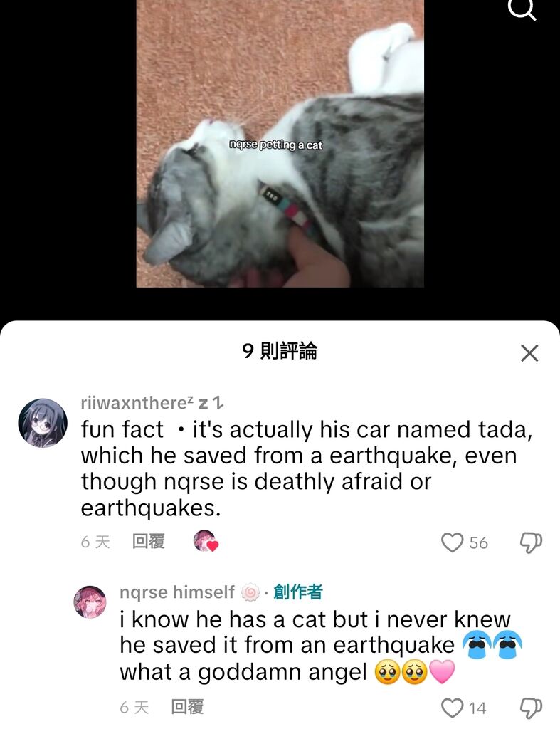Screen dimensions: 560x729
Task: Close the comments panel
Action: [x=529, y=353]
